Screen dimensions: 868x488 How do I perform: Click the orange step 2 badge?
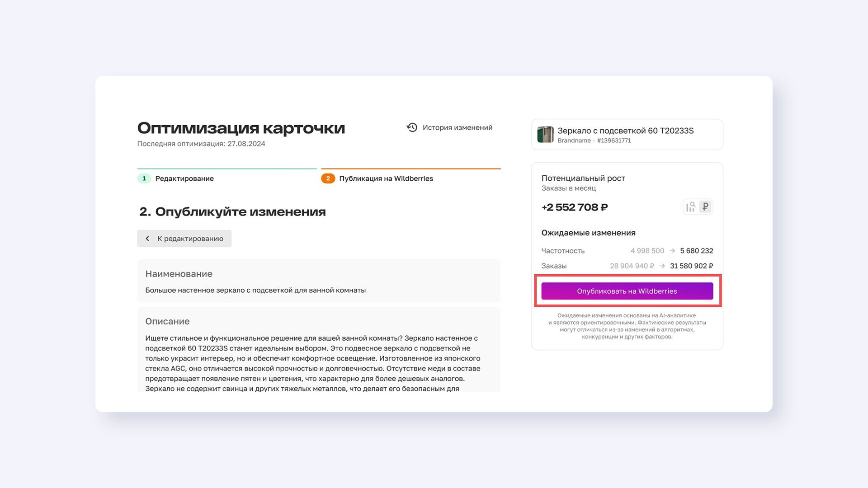328,178
